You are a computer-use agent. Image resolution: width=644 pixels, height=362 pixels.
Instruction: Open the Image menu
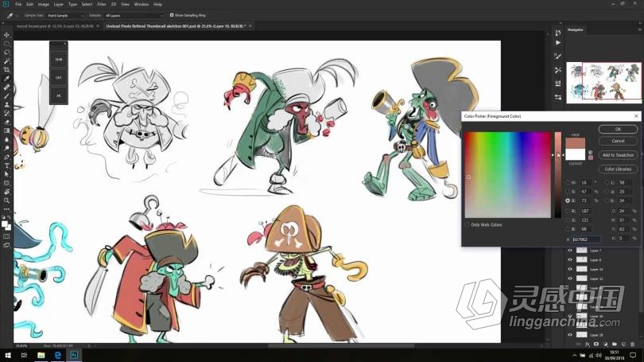(44, 4)
